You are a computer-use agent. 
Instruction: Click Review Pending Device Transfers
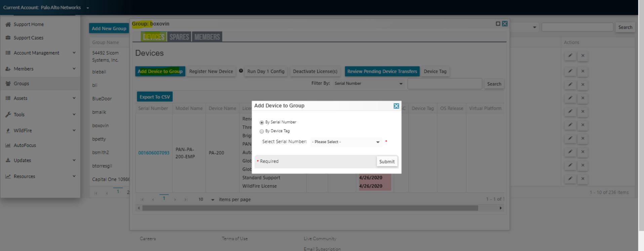[382, 71]
